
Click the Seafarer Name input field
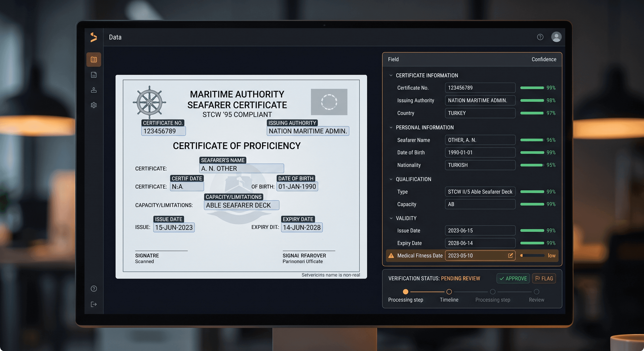tap(480, 140)
